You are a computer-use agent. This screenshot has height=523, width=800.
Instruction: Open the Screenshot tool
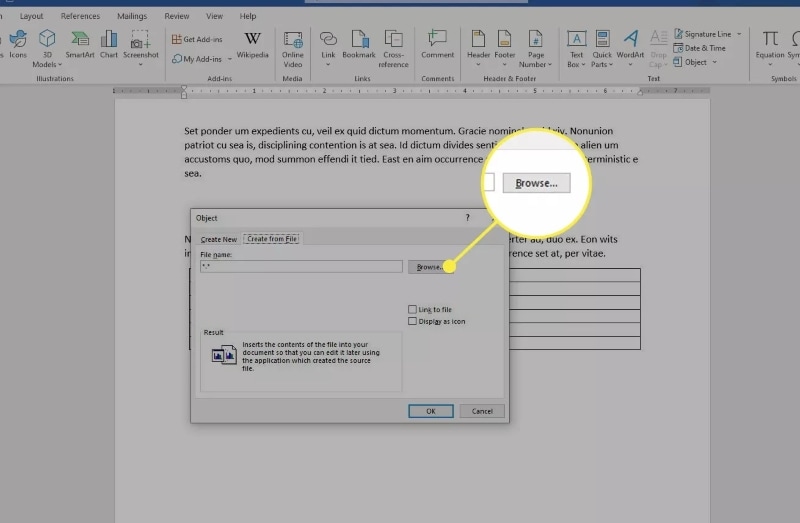click(x=140, y=48)
